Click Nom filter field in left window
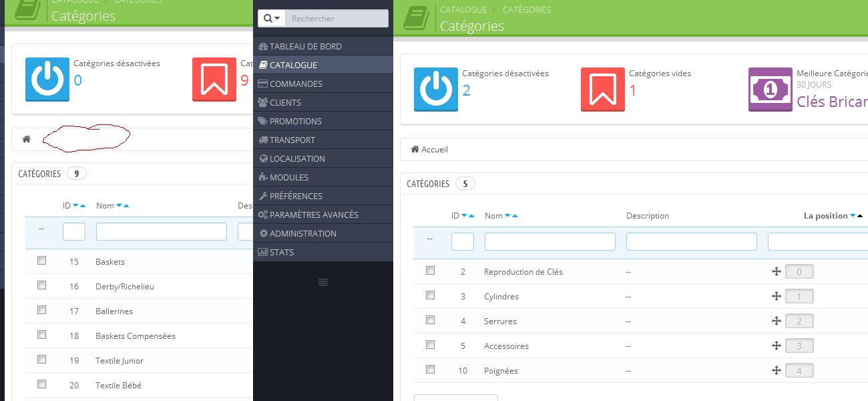Image resolution: width=868 pixels, height=401 pixels. pos(162,231)
